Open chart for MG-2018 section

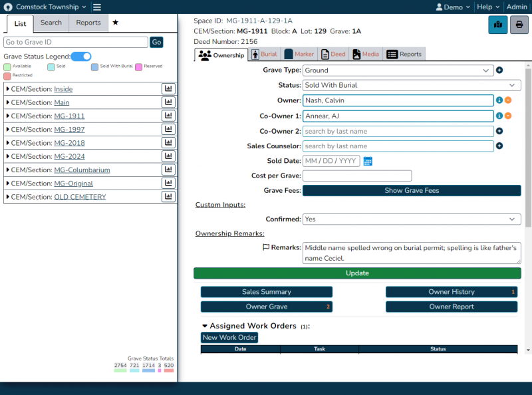click(168, 142)
